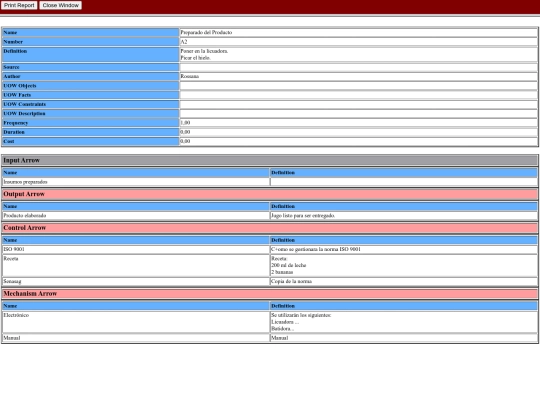Select the 'Producto elaborado' output arrow name
This screenshot has width=540, height=405.
point(25,216)
